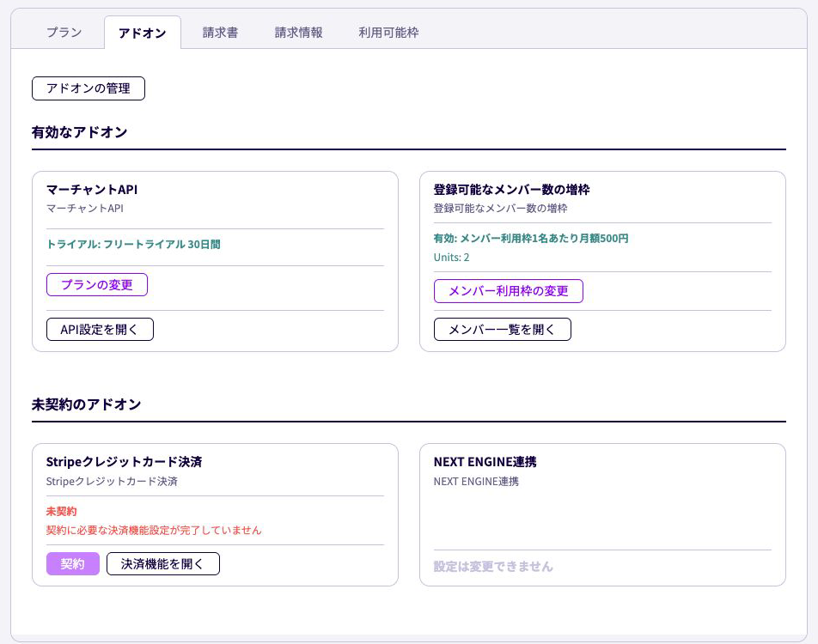The height and width of the screenshot is (644, 818).
Task: Click the bold Stripeクレジットカード決済 title
Action: coord(124,461)
